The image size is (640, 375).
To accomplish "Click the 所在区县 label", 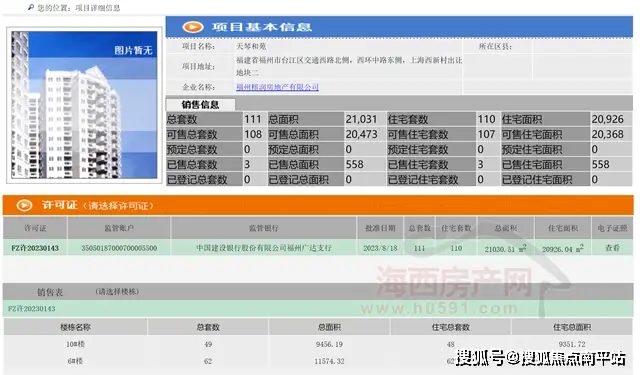I will coord(495,46).
